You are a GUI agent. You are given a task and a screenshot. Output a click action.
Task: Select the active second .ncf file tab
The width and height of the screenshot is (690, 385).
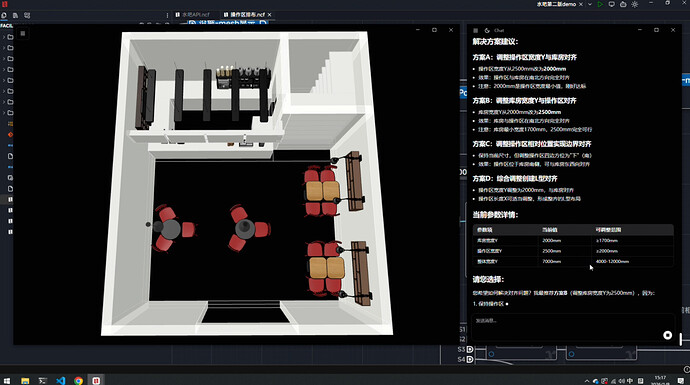[245, 15]
